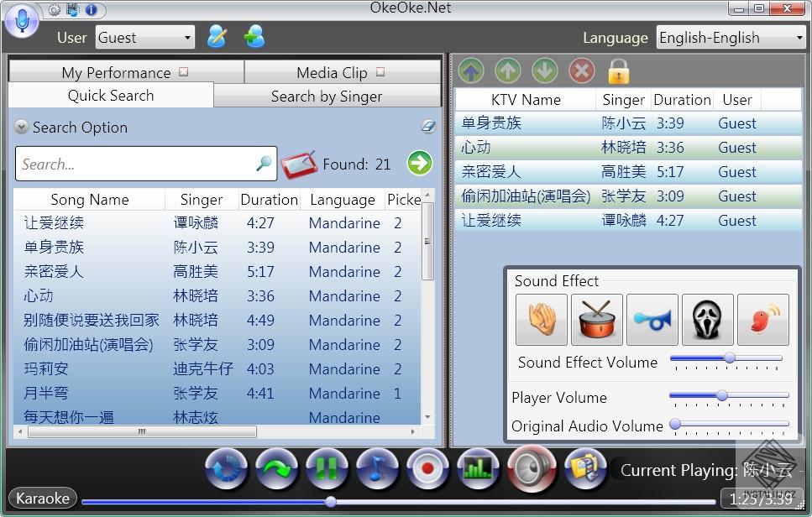The image size is (812, 517).
Task: Open the Language selection dropdown
Action: coord(730,37)
